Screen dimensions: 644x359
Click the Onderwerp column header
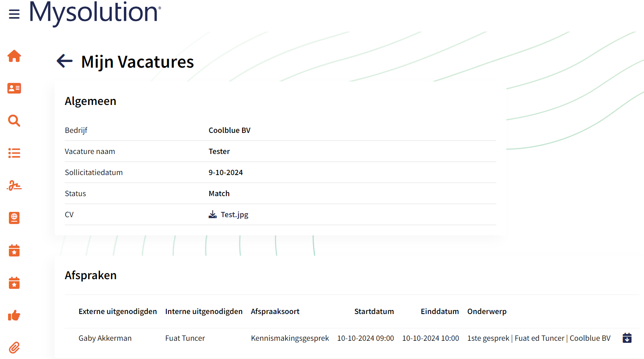tap(487, 311)
